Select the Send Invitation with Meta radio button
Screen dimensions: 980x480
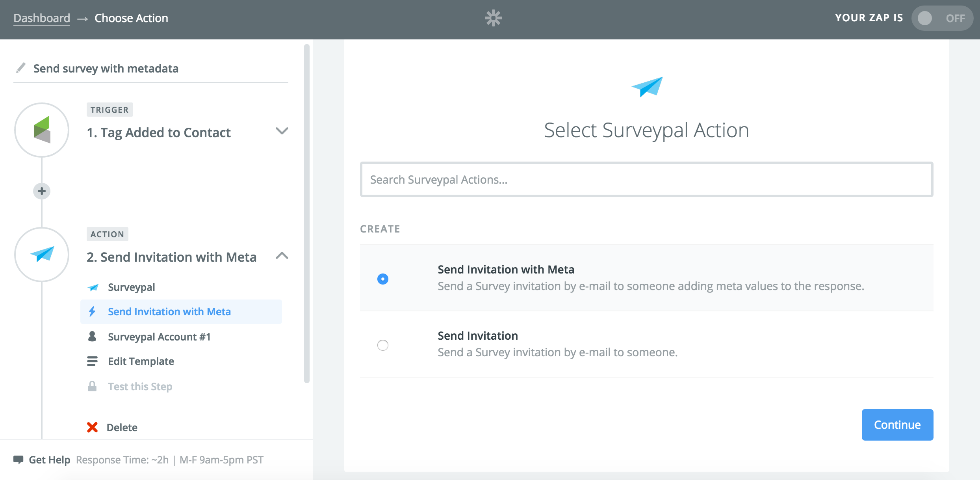point(382,279)
